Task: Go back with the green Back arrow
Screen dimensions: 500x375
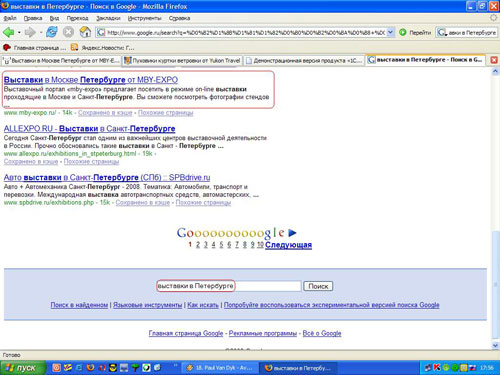Action: click(x=8, y=32)
